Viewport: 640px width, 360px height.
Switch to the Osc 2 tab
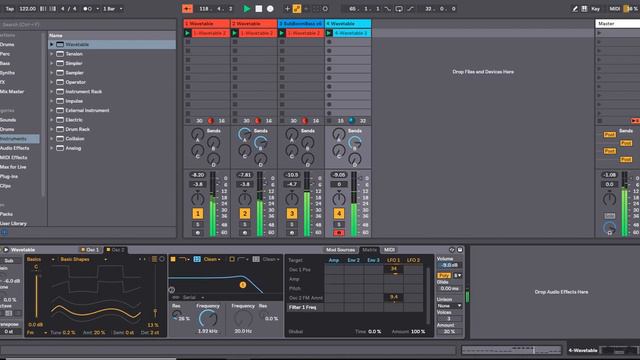[116, 249]
